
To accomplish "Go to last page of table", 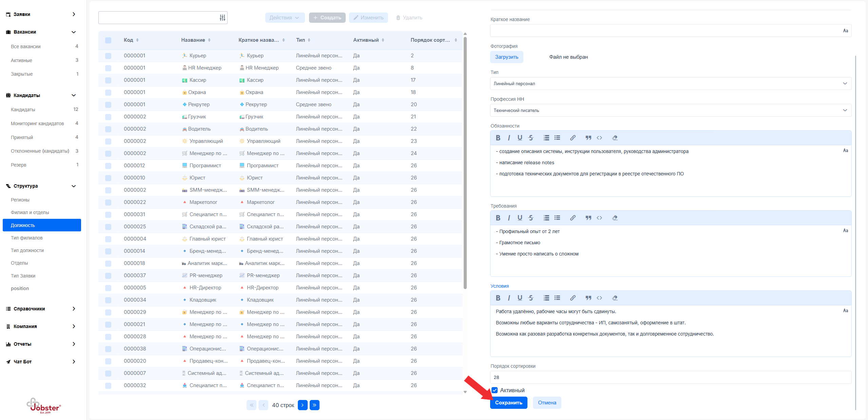I will pyautogui.click(x=314, y=405).
